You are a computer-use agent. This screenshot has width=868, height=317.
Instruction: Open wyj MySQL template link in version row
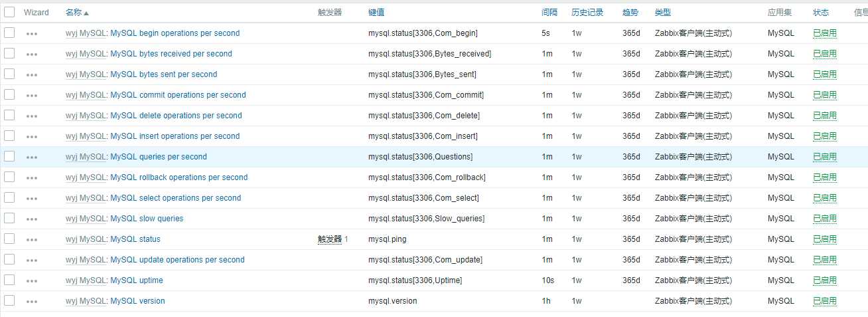coord(86,301)
